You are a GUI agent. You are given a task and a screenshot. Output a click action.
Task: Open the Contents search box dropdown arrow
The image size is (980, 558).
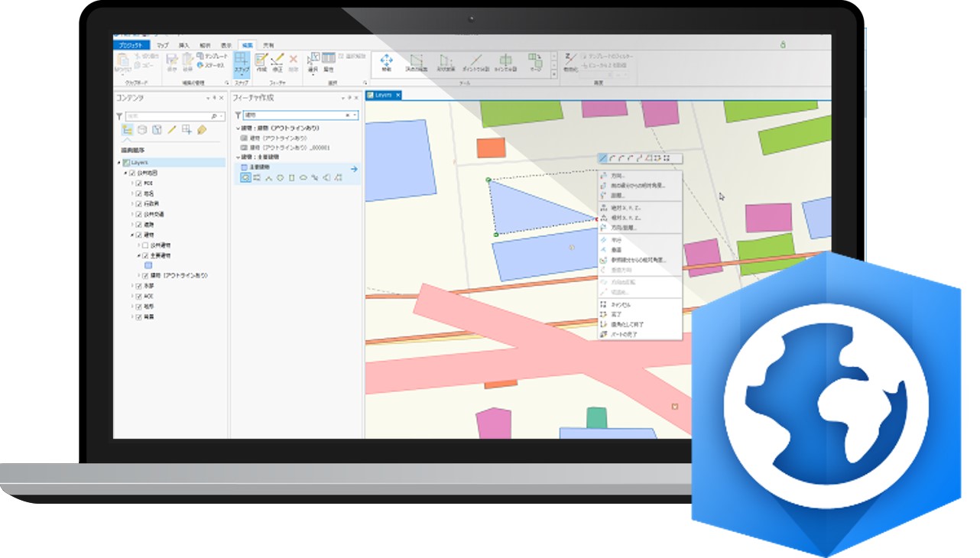tap(222, 116)
